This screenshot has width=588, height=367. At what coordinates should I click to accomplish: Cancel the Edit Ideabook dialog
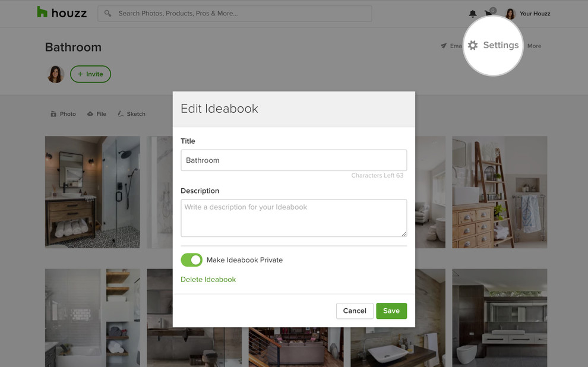(355, 311)
